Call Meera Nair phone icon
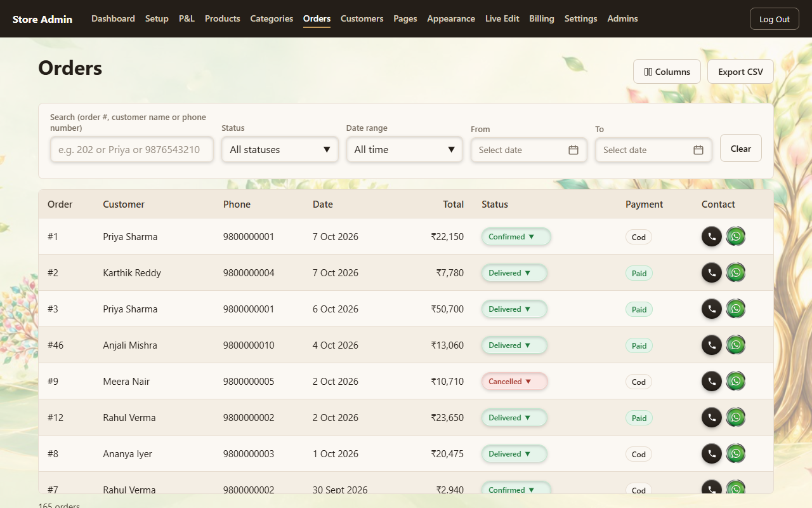 pyautogui.click(x=712, y=381)
